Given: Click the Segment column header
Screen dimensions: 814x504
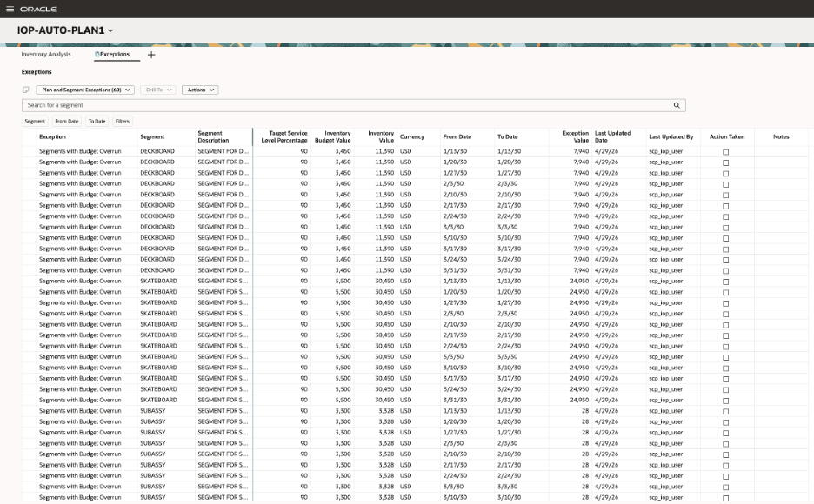Looking at the screenshot, I should (x=152, y=137).
